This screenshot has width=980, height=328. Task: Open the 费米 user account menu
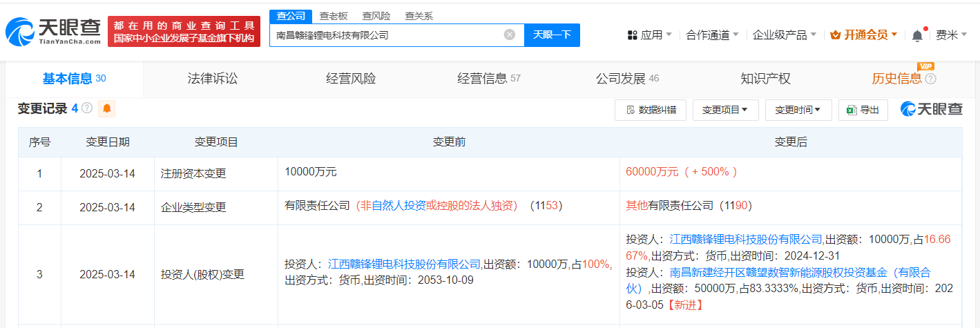click(x=950, y=35)
